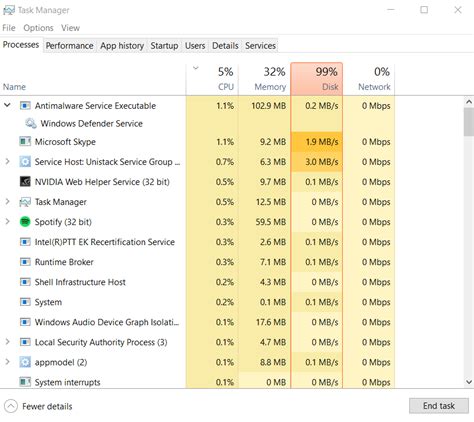Click the appmodel gear icon
This screenshot has height=422, width=474.
[x=25, y=362]
